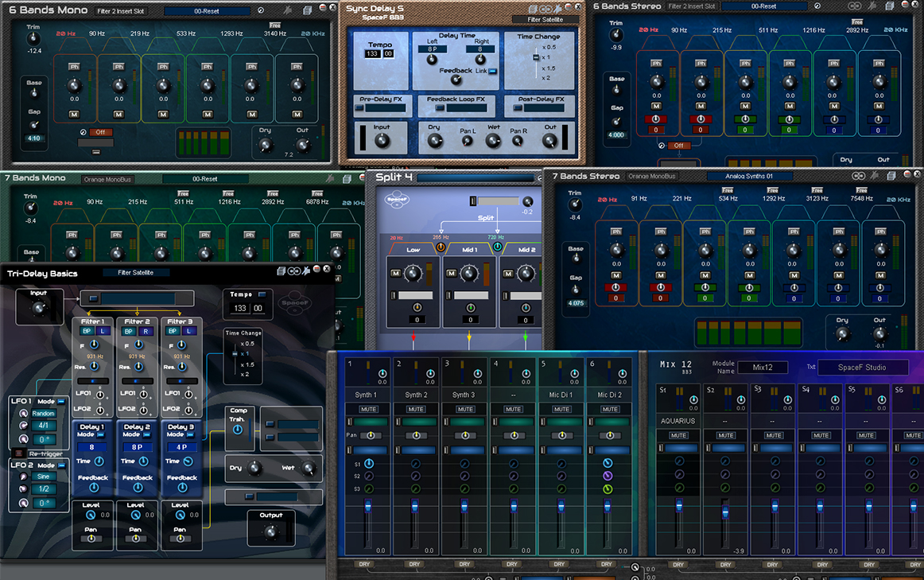Click the Out knob in 7 Bands Stereo
Screen dimensions: 924x580
[879, 333]
